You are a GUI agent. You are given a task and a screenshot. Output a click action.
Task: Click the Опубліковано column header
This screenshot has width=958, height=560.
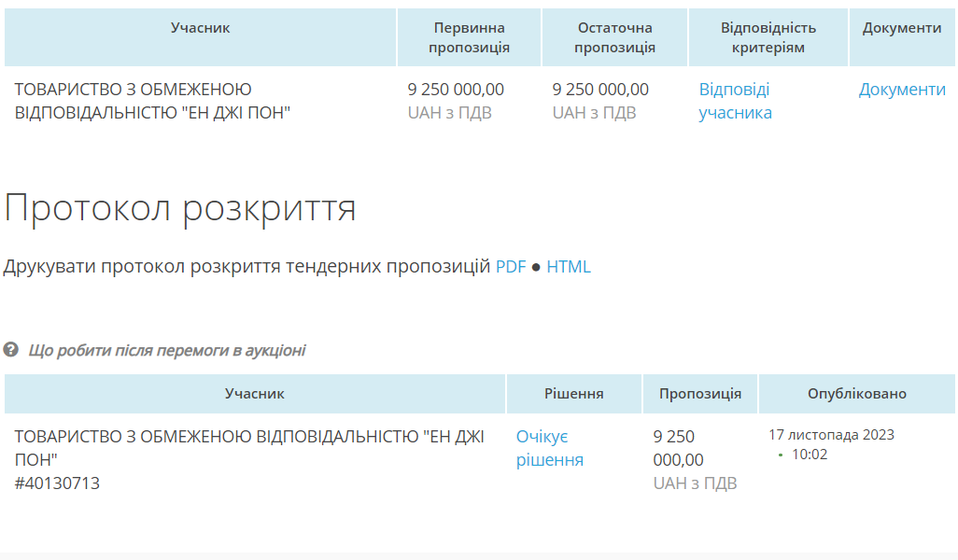pyautogui.click(x=856, y=394)
